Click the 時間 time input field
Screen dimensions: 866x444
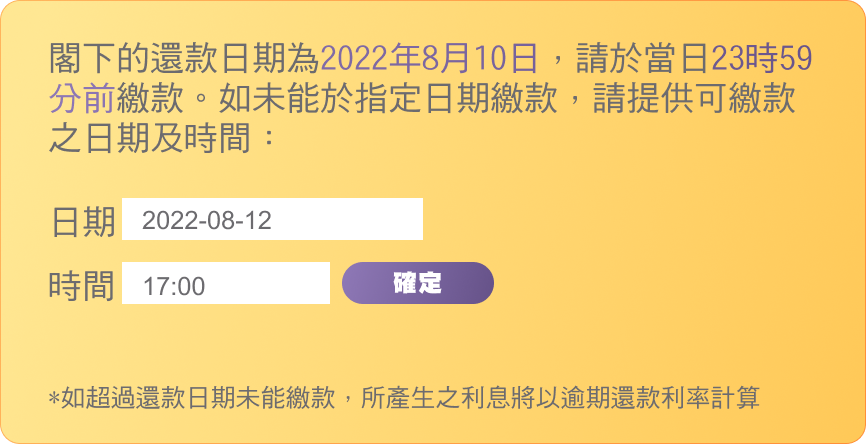pos(226,284)
